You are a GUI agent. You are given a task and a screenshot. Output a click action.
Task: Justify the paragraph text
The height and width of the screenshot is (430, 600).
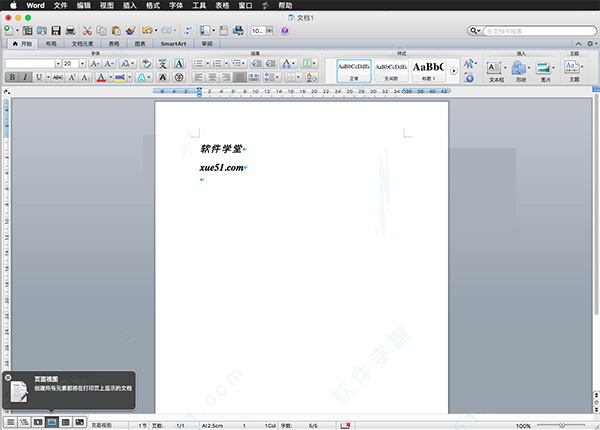pos(240,77)
